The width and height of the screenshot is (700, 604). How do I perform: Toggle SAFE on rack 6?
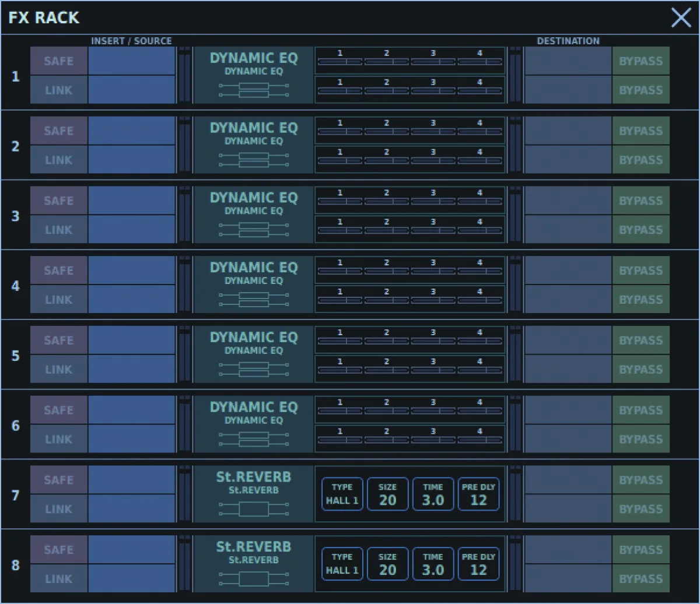pos(59,410)
